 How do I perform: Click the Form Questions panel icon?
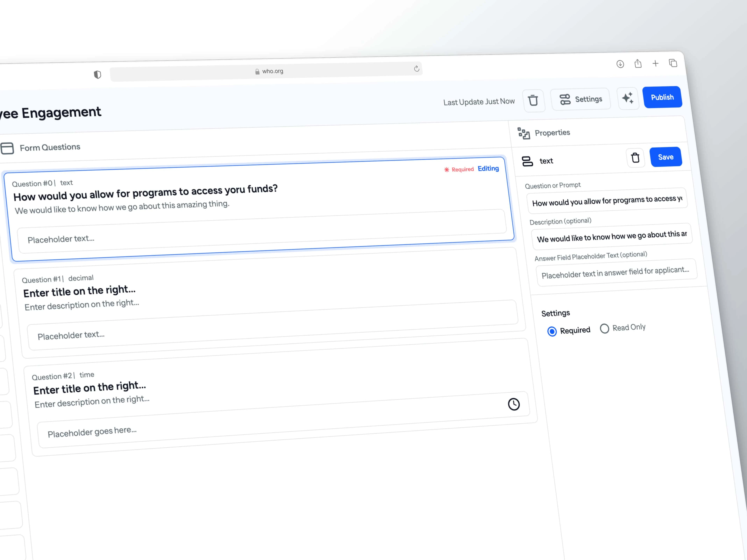coord(7,148)
